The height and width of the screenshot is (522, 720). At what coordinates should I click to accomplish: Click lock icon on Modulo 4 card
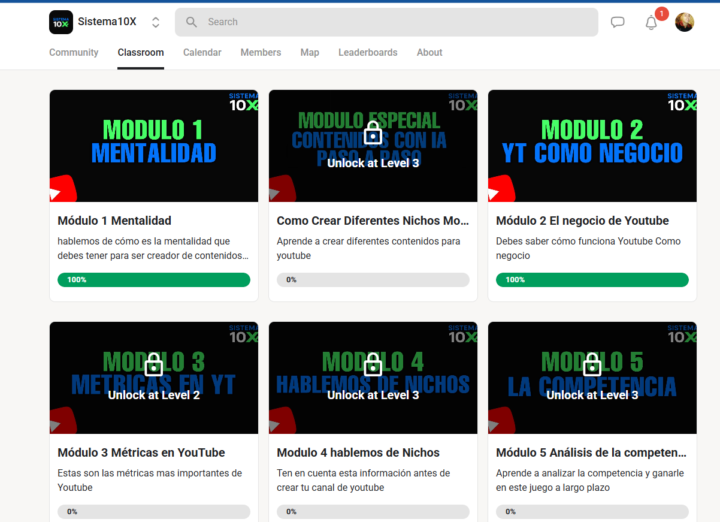click(373, 365)
